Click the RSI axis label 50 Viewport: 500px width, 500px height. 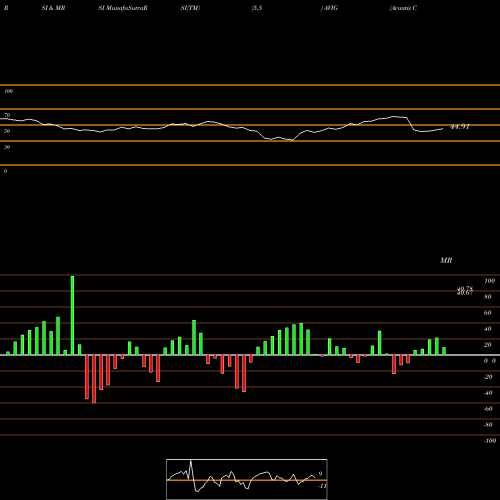tap(7, 131)
